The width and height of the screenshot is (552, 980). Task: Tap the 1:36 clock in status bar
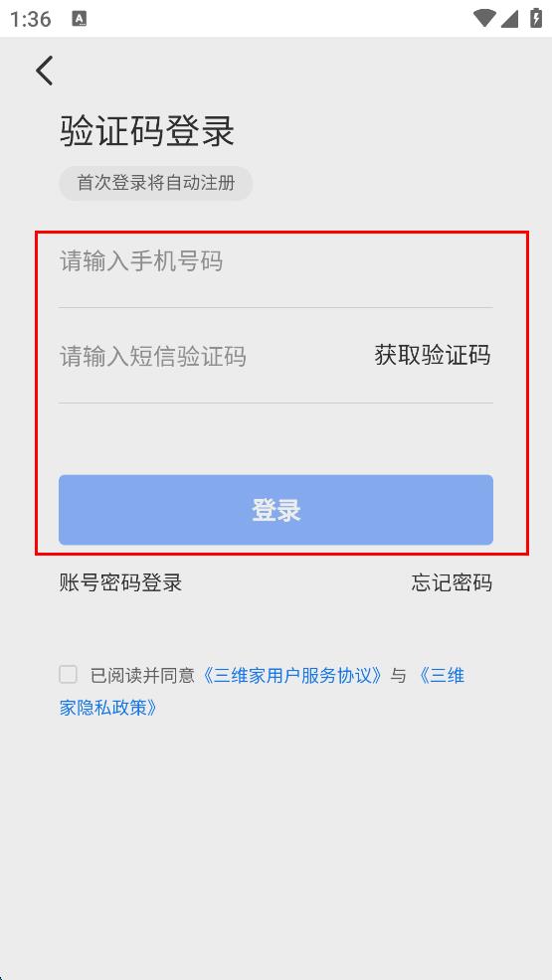click(x=30, y=19)
